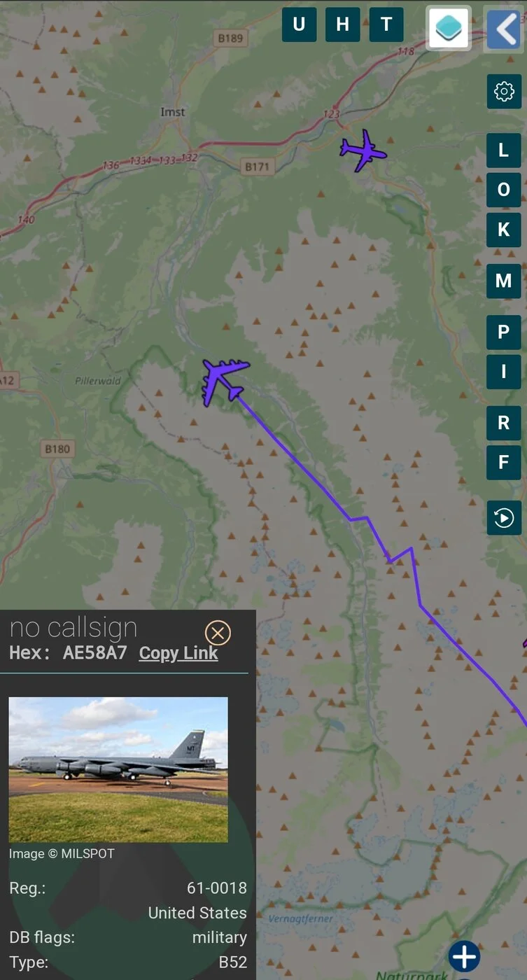Open the B-52 aircraft photo thumbnail
The height and width of the screenshot is (980, 527).
118,769
